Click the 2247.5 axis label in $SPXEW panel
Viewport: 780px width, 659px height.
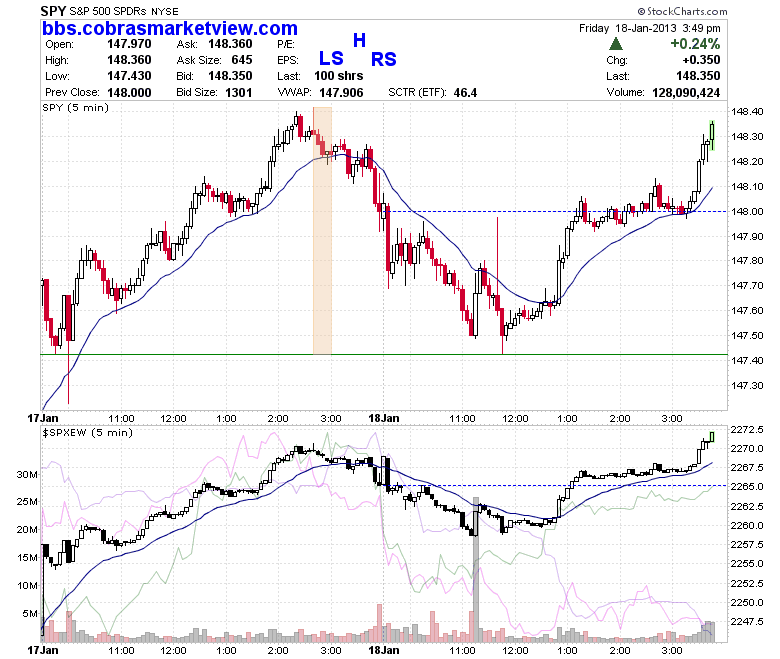[747, 621]
